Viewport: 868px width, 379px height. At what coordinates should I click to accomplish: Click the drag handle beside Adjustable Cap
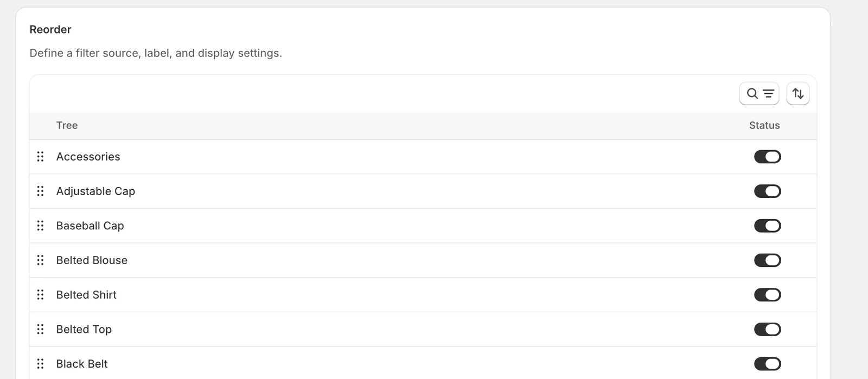tap(40, 191)
